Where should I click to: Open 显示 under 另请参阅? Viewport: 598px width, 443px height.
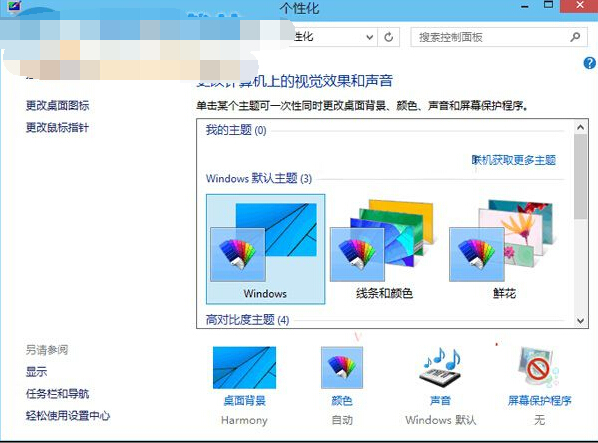tap(37, 371)
